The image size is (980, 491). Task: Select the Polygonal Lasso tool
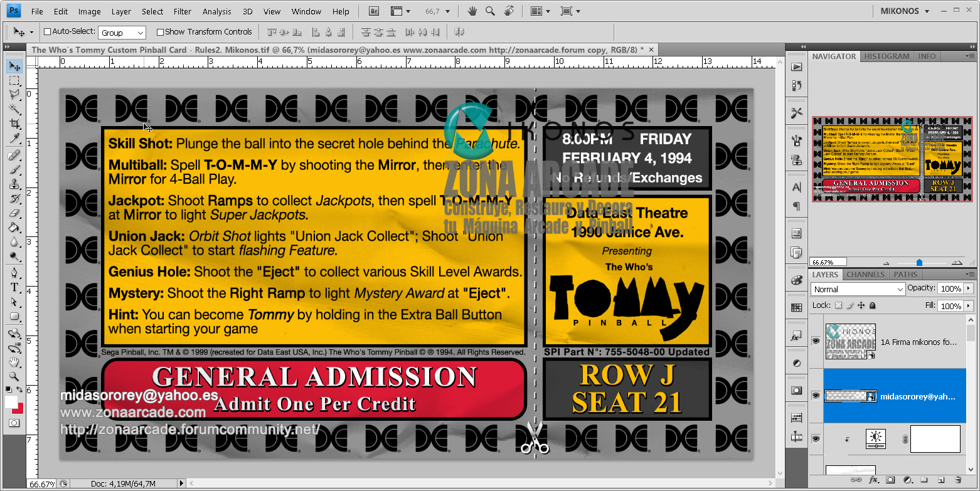pyautogui.click(x=14, y=95)
